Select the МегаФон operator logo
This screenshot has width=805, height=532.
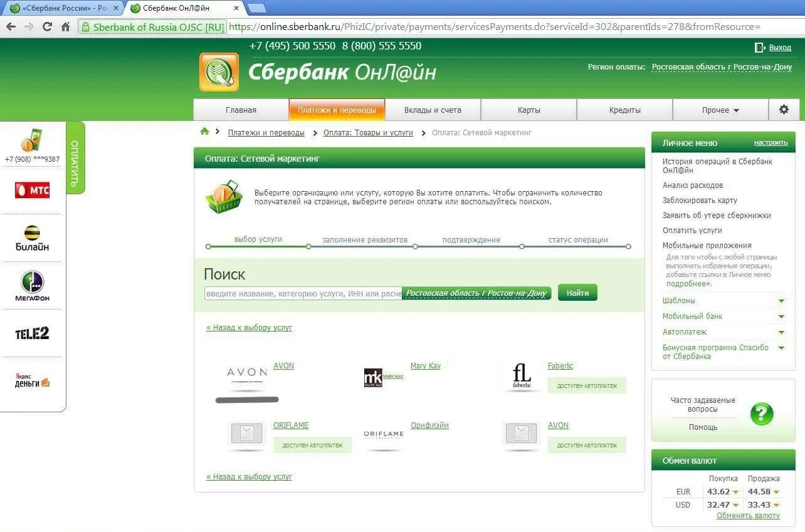(32, 286)
